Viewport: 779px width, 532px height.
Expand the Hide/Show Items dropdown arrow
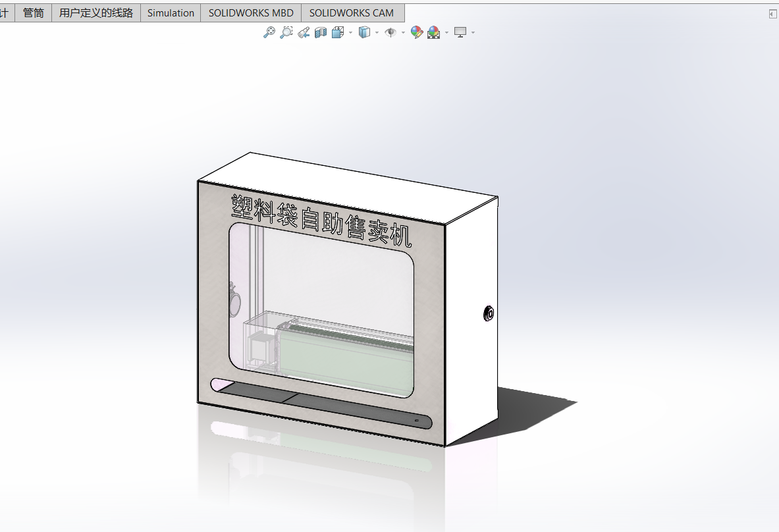[x=403, y=33]
